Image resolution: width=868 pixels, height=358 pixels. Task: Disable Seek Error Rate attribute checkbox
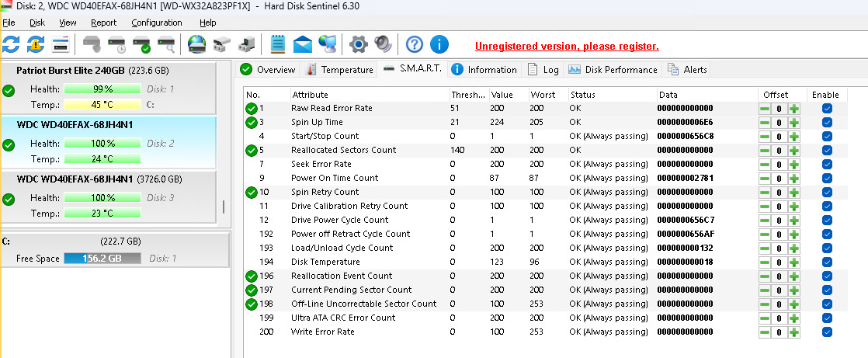click(x=827, y=164)
